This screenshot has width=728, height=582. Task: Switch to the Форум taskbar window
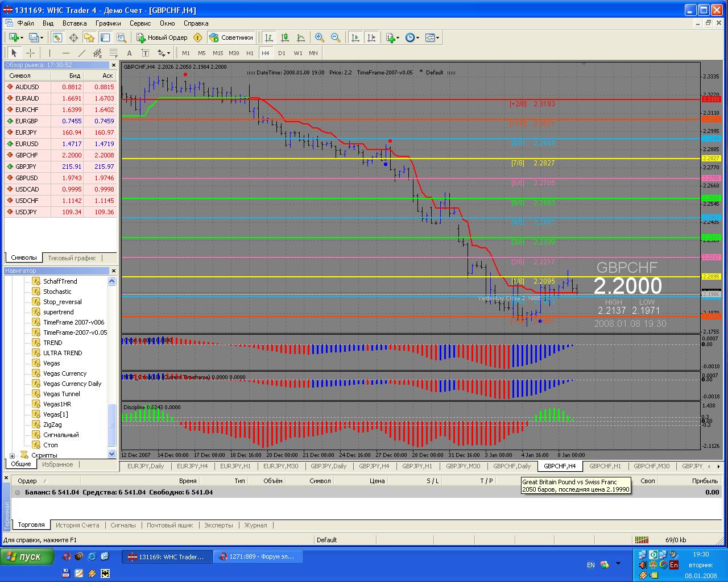click(258, 557)
